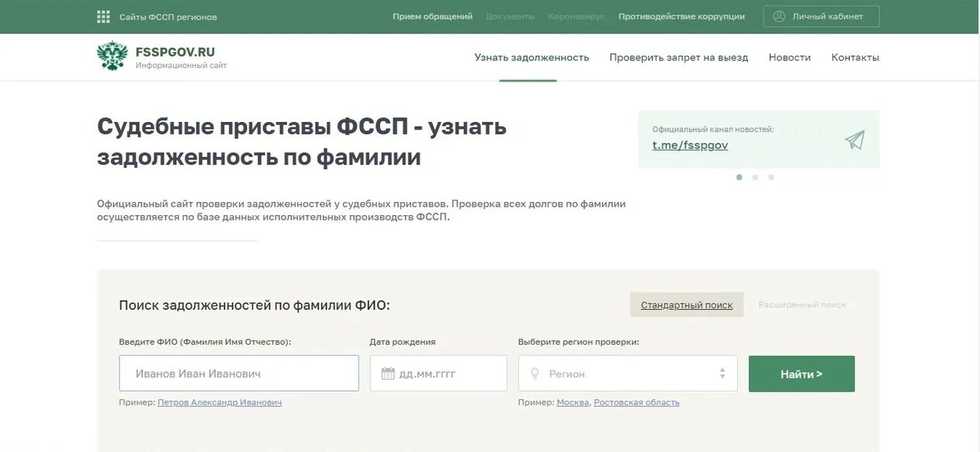Select Узнать задолженность menu tab

(x=532, y=57)
